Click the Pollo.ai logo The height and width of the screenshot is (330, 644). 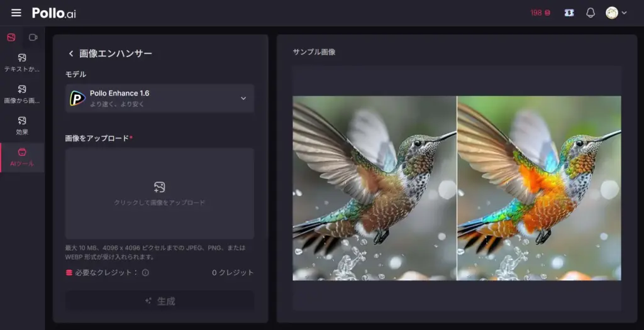pyautogui.click(x=54, y=13)
